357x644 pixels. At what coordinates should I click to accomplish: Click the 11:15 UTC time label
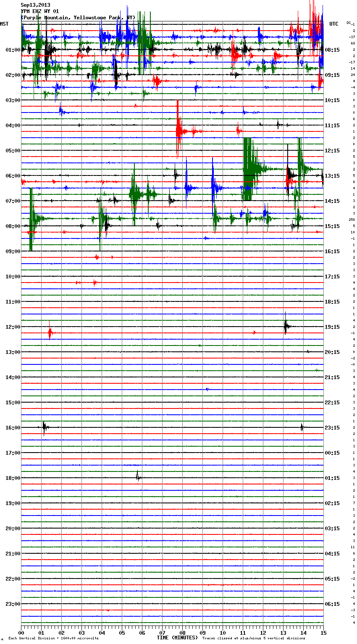click(x=332, y=126)
